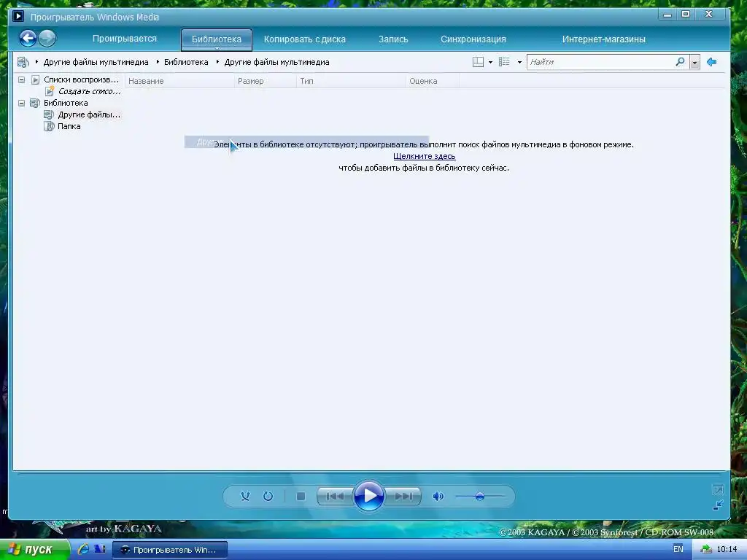Click the search magnifier icon

tap(681, 62)
